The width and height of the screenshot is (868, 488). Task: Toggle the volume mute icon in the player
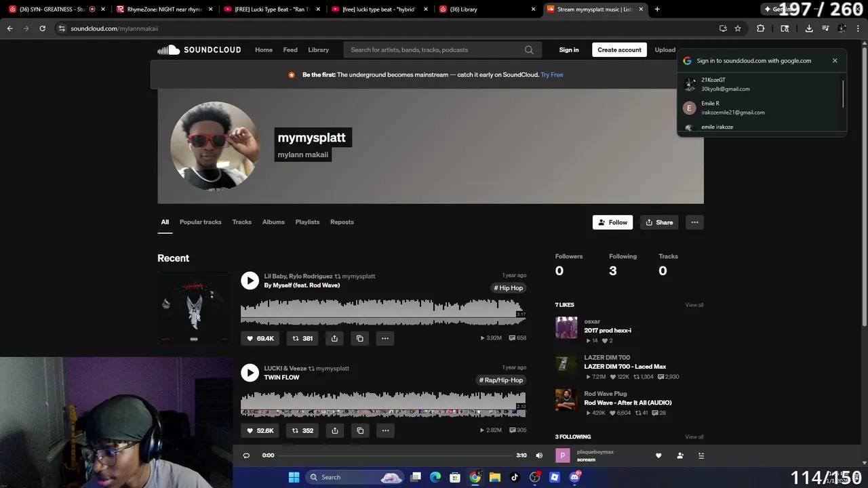(x=539, y=455)
